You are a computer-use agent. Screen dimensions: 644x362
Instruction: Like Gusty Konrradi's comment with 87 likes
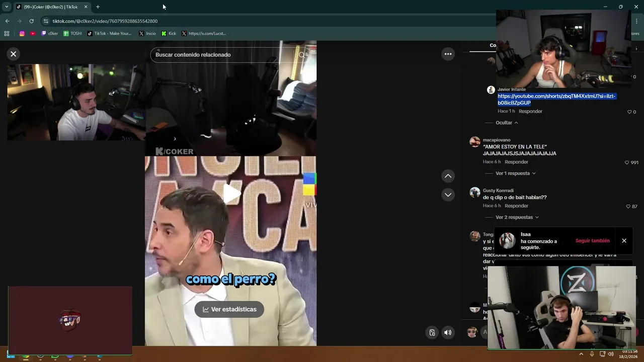click(628, 206)
